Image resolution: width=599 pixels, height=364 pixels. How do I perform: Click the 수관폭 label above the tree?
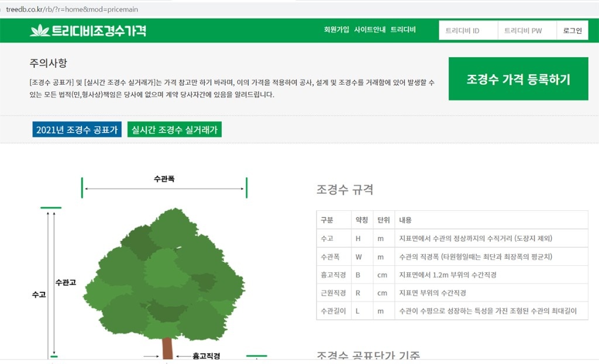164,179
